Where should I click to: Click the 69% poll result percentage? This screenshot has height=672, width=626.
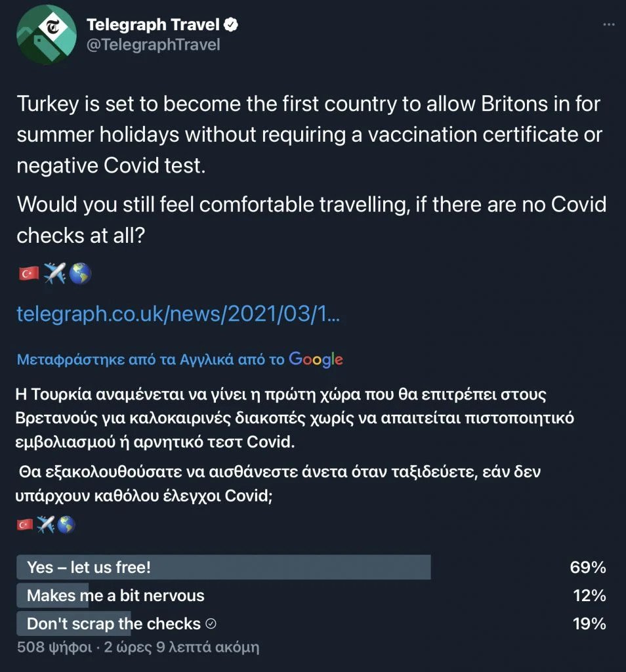point(587,568)
